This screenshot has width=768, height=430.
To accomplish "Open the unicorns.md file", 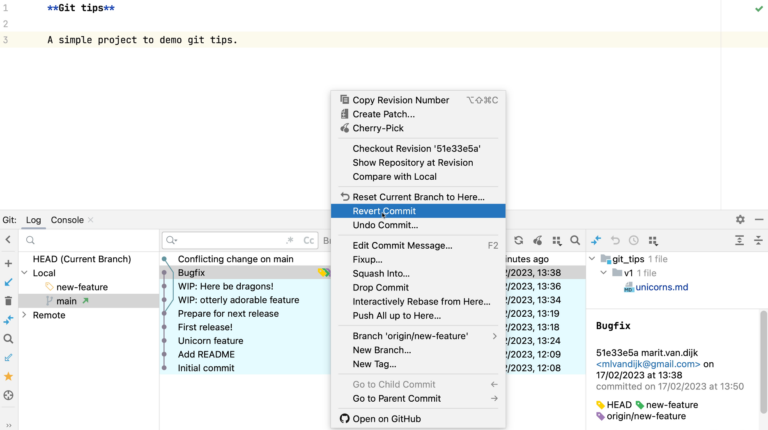I will coord(662,287).
